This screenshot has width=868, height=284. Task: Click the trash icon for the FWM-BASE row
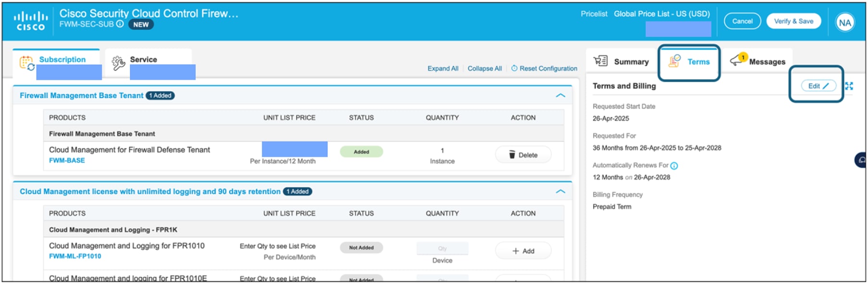pos(512,155)
